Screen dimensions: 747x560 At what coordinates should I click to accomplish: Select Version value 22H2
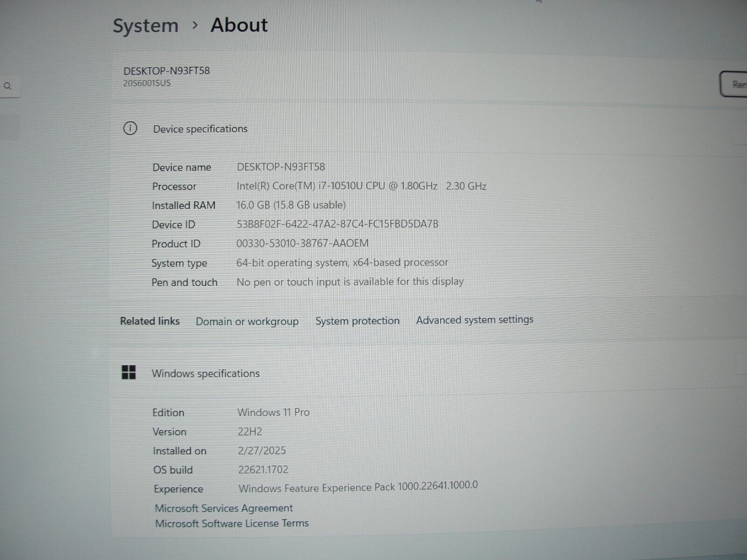coord(250,432)
